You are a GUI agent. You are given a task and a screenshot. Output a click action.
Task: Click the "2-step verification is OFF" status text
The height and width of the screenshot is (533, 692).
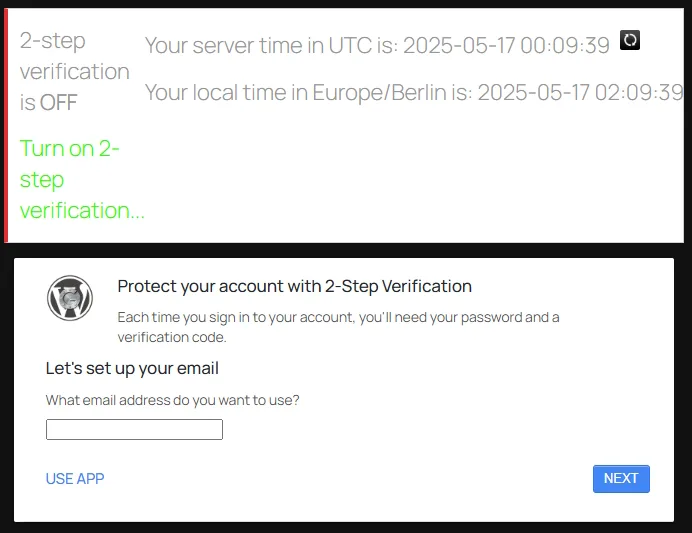pyautogui.click(x=74, y=71)
